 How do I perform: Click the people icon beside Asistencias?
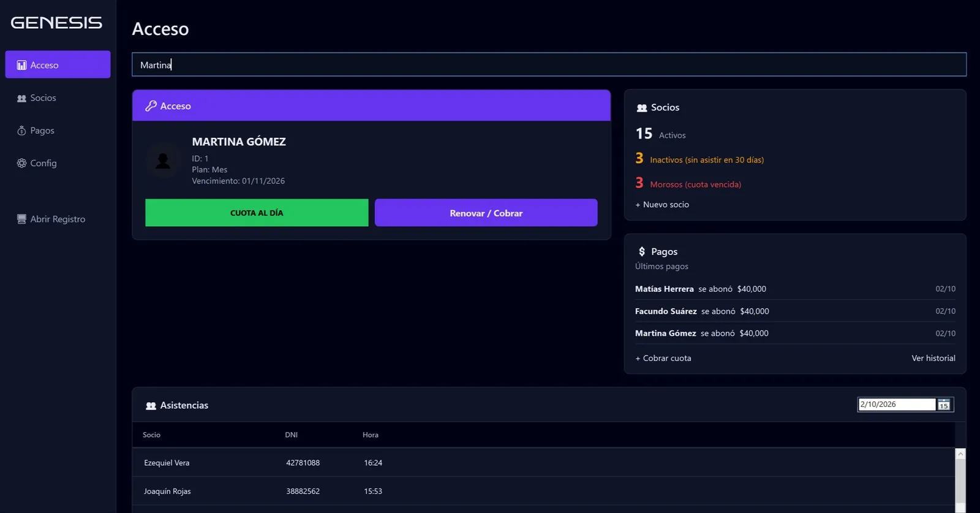151,406
